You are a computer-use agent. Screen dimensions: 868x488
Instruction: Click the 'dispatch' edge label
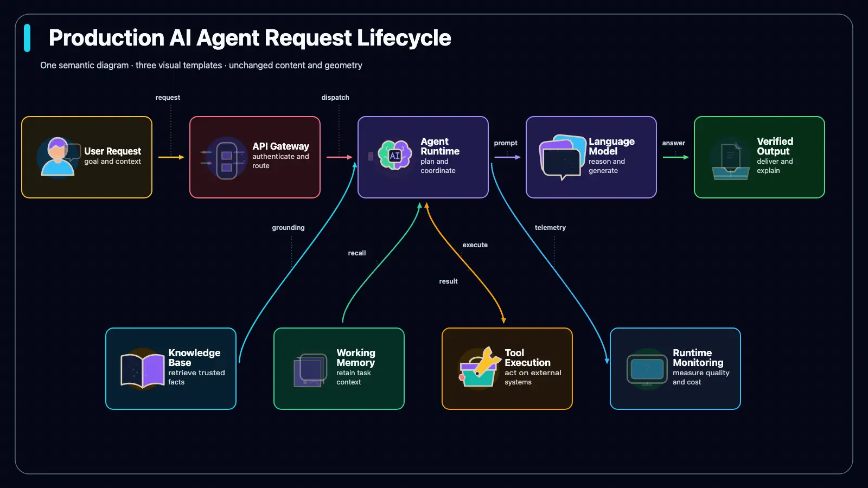335,98
